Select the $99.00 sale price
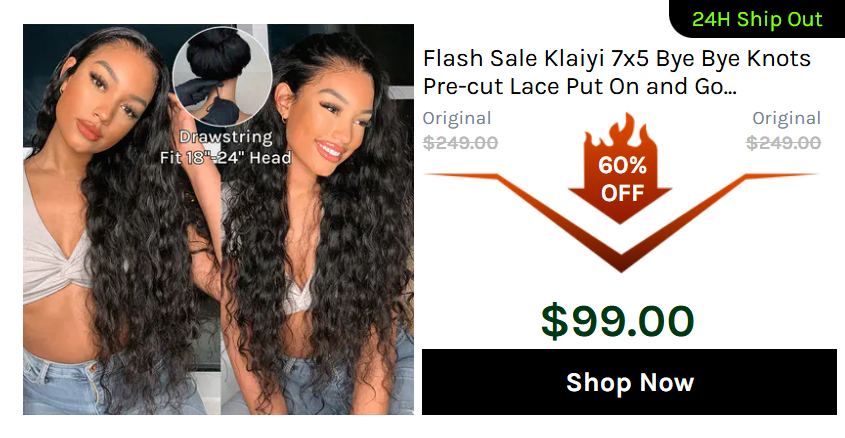The width and height of the screenshot is (845, 438). pyautogui.click(x=618, y=321)
